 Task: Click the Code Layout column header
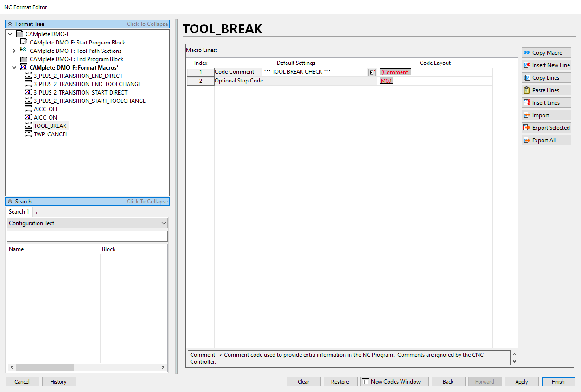point(435,63)
